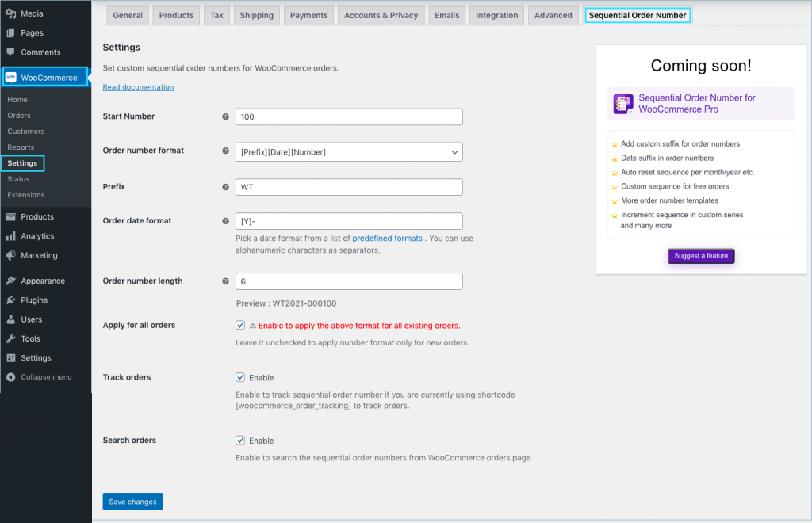Image resolution: width=812 pixels, height=523 pixels.
Task: Open the General settings tab
Action: [x=128, y=15]
